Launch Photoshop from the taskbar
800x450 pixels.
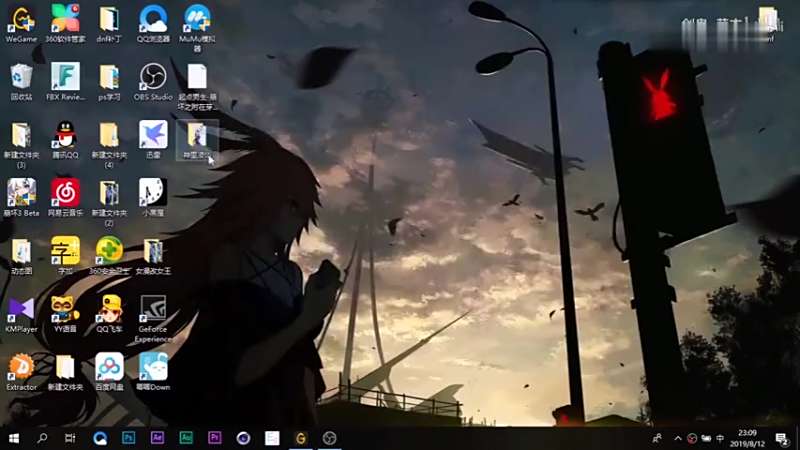coord(129,438)
